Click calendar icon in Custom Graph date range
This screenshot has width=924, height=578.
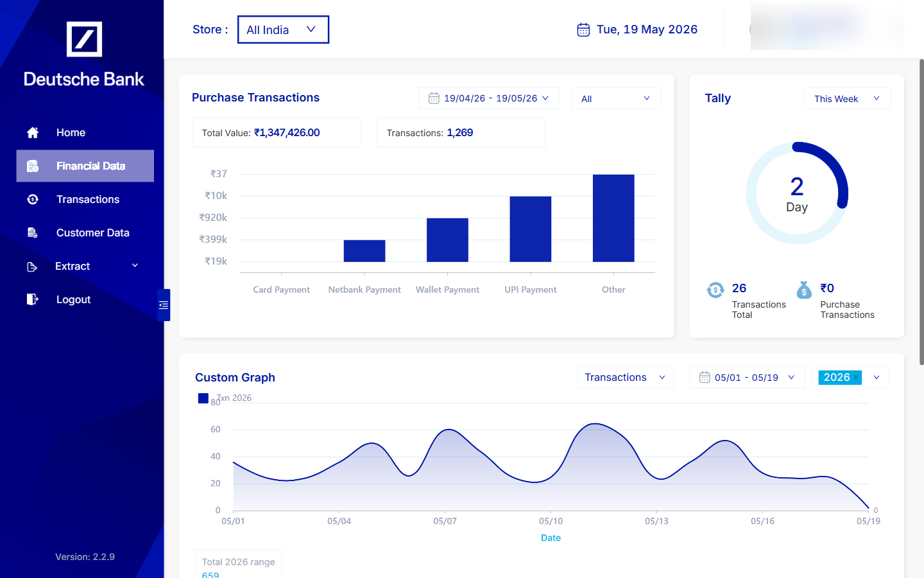[705, 377]
